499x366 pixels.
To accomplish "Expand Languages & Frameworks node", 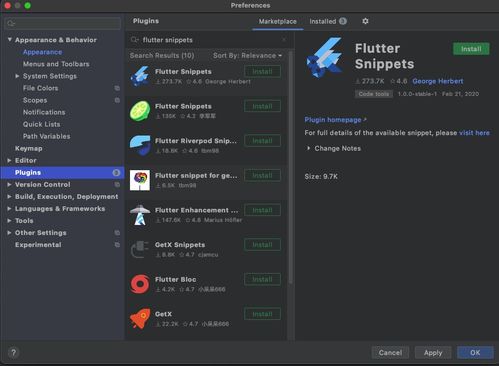I will tap(9, 208).
